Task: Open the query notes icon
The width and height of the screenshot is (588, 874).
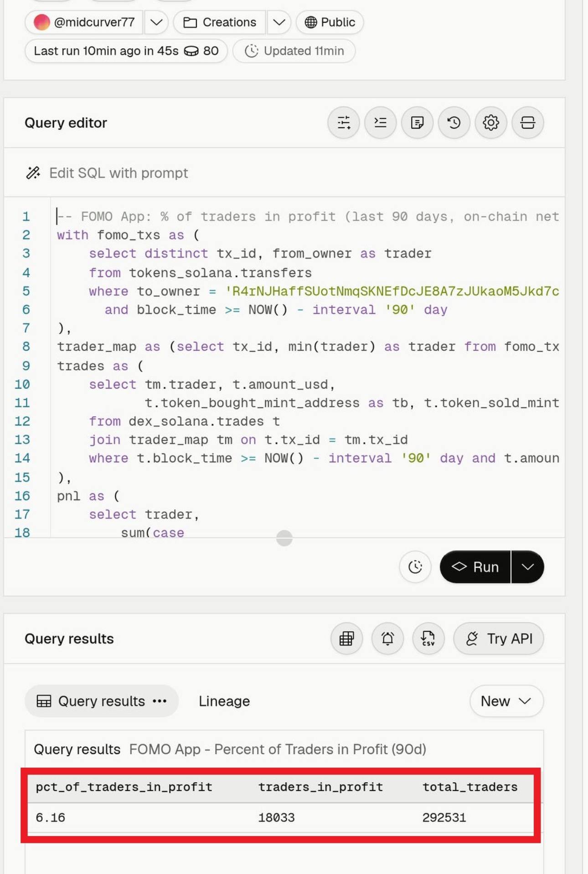Action: pos(417,123)
